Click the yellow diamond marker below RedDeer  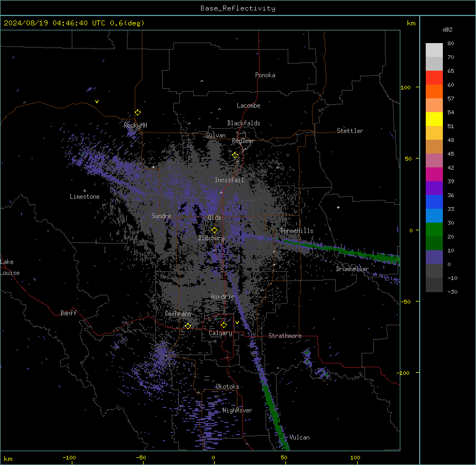[x=235, y=155]
